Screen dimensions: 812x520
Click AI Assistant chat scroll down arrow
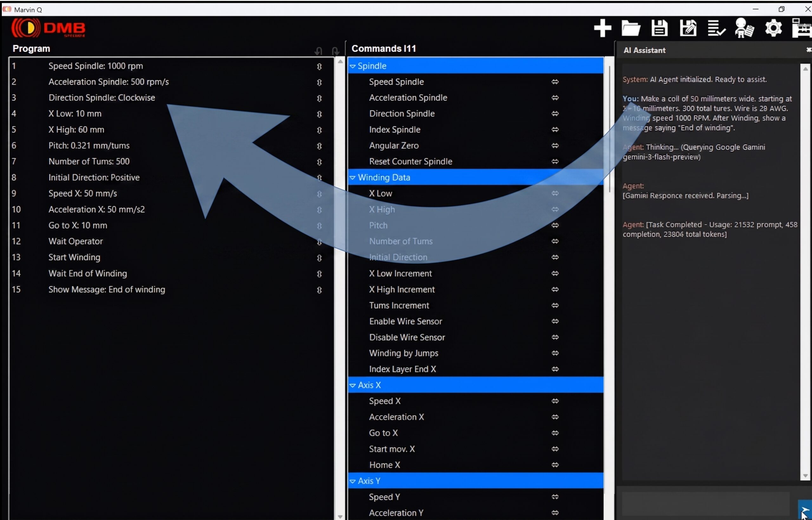[806, 476]
